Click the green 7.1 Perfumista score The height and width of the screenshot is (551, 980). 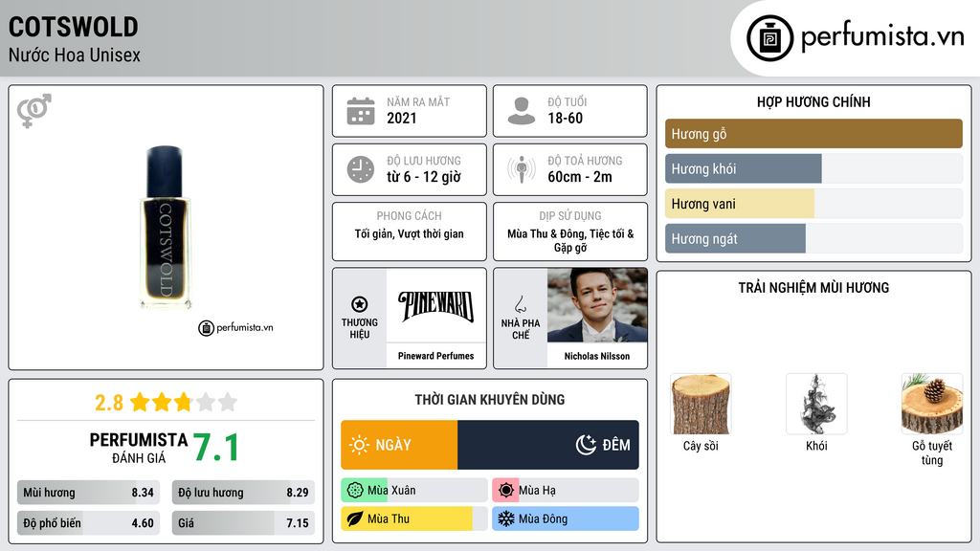[x=215, y=448]
